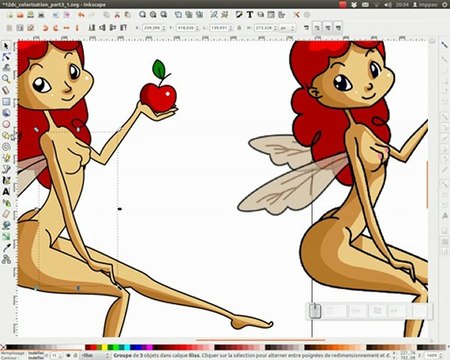Toggle snapping at top of snap bar
Image resolution: width=450 pixels, height=360 pixels.
(x=444, y=44)
